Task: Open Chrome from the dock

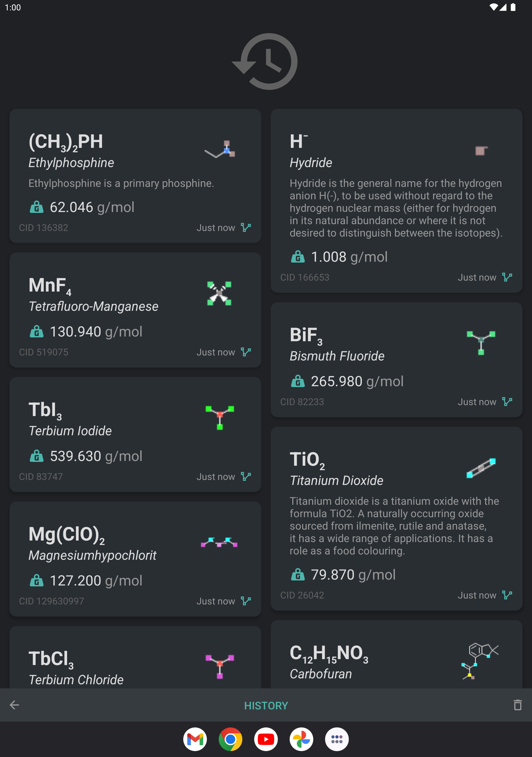Action: pyautogui.click(x=231, y=739)
